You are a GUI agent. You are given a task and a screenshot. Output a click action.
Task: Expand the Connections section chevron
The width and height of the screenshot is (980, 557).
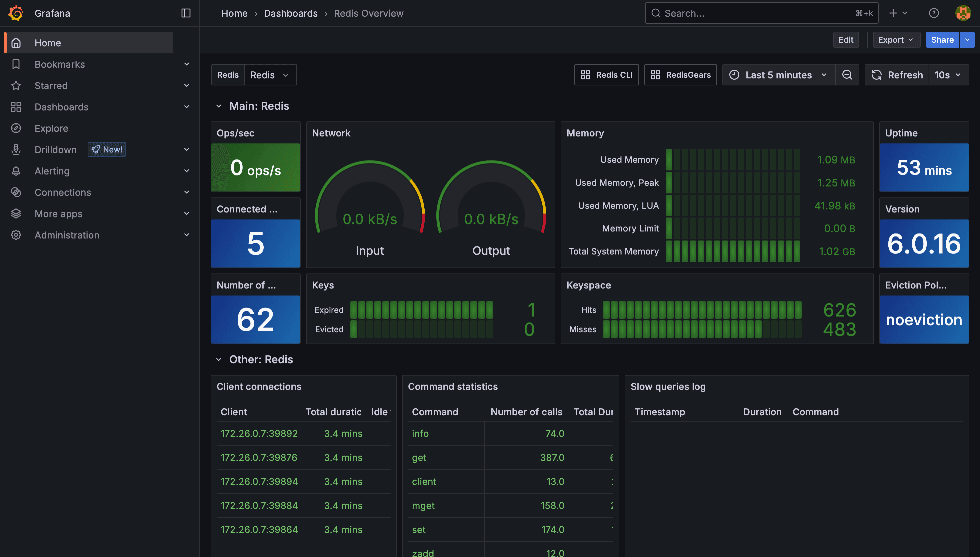tap(187, 192)
